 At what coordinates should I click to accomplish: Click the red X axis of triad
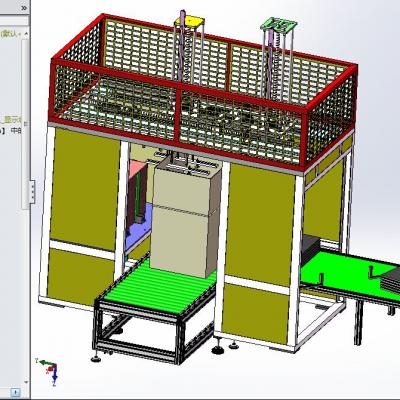(51, 368)
